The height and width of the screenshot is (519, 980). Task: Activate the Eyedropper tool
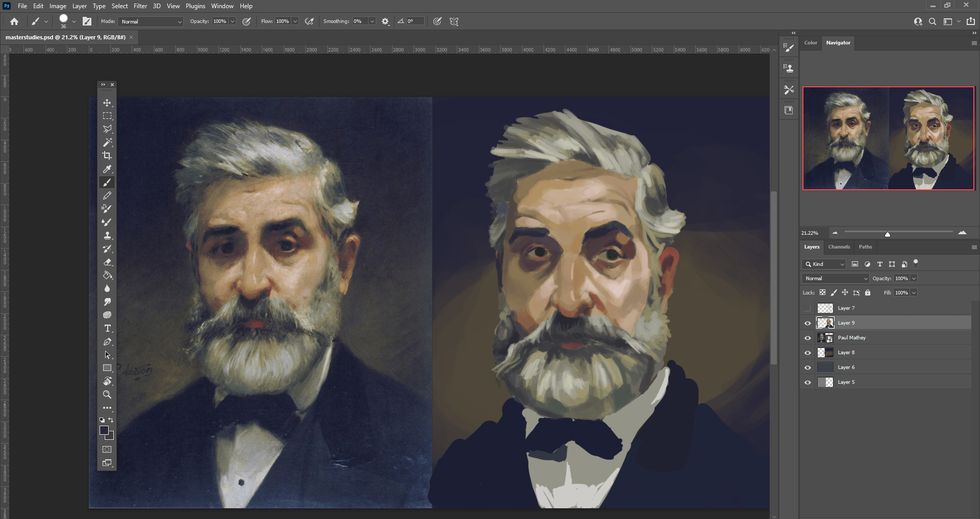(107, 169)
